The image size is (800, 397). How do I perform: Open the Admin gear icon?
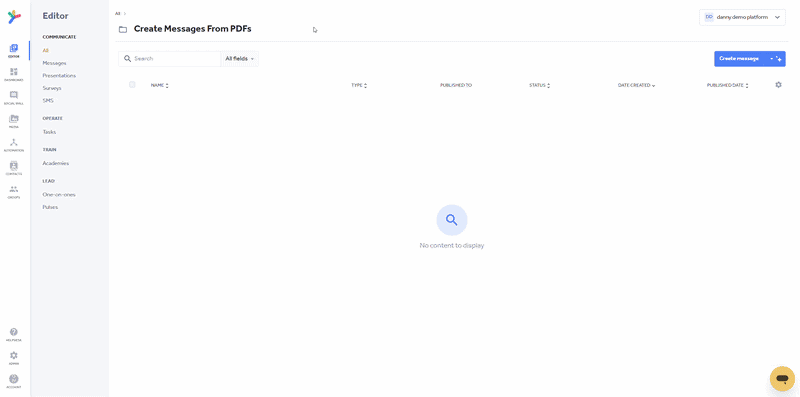coord(14,358)
